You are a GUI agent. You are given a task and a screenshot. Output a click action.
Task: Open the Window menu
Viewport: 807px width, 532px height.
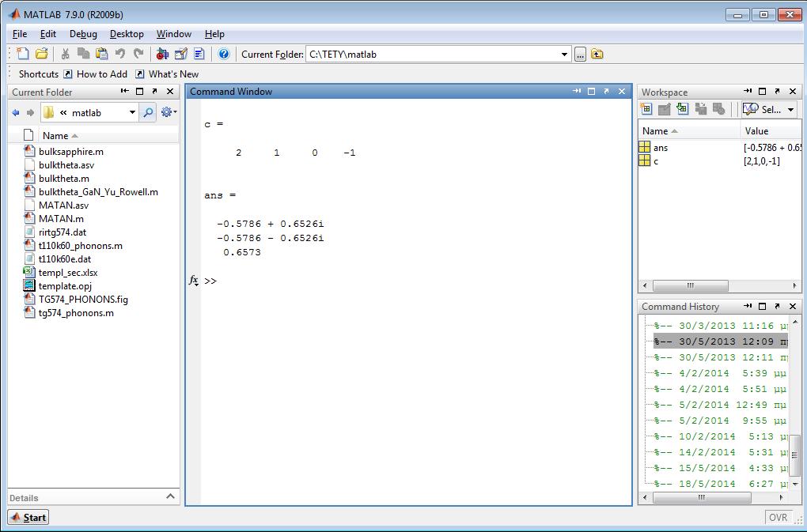click(174, 34)
